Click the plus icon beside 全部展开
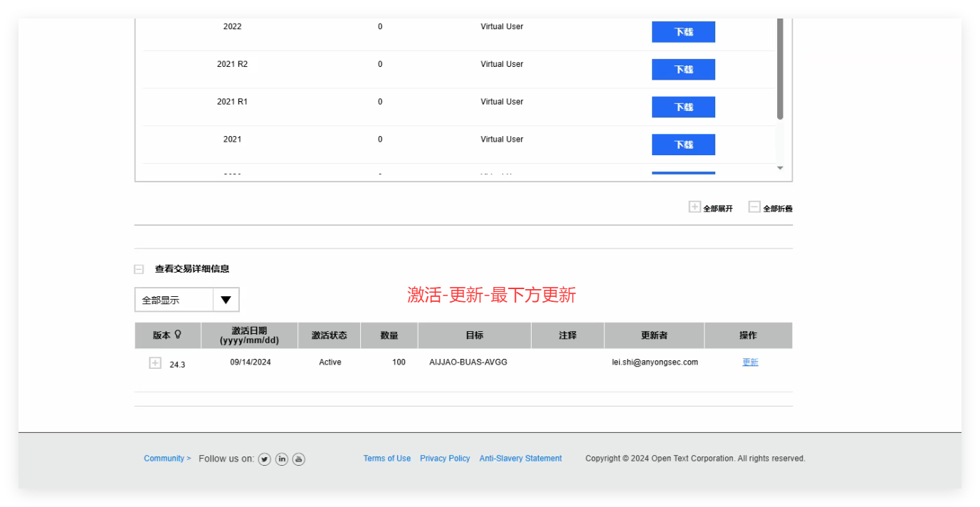This screenshot has height=507, width=980. click(x=694, y=207)
